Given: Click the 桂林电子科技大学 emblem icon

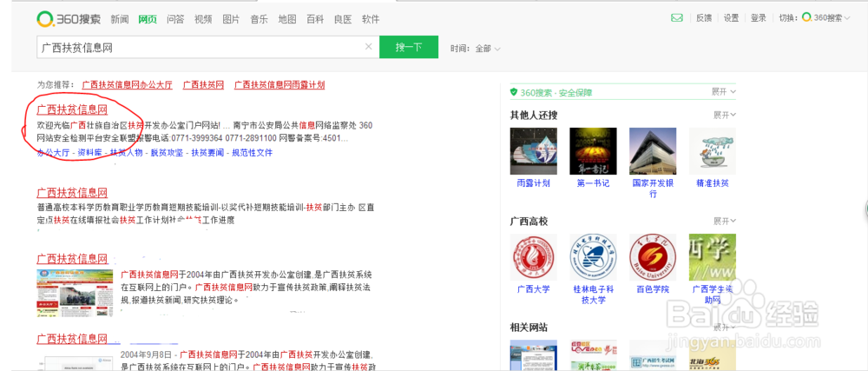Looking at the screenshot, I should pyautogui.click(x=594, y=257).
